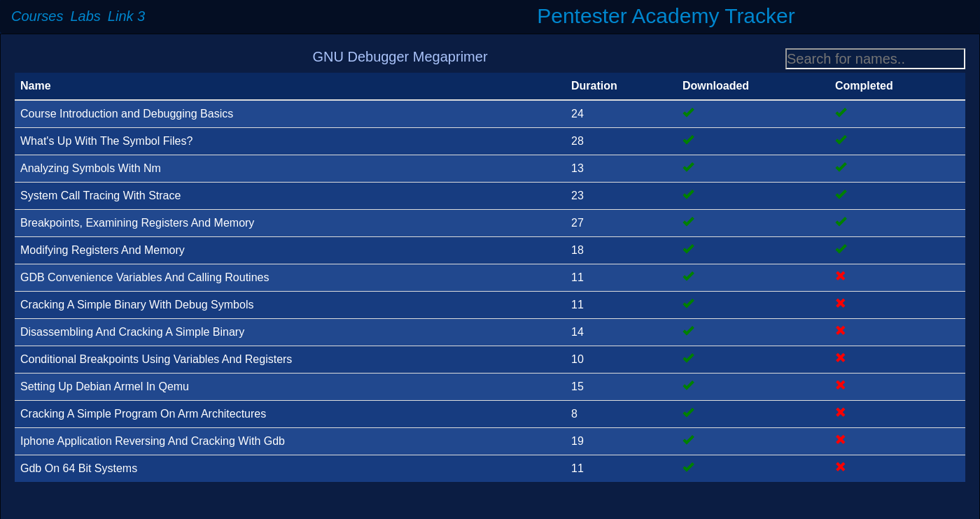Open the Labs link
The image size is (980, 519).
click(85, 16)
